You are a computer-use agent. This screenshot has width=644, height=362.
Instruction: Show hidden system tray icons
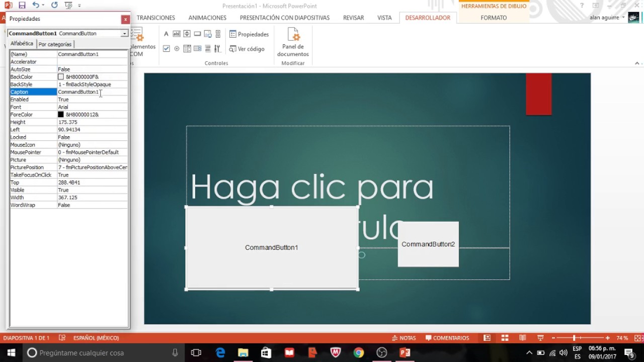click(529, 353)
